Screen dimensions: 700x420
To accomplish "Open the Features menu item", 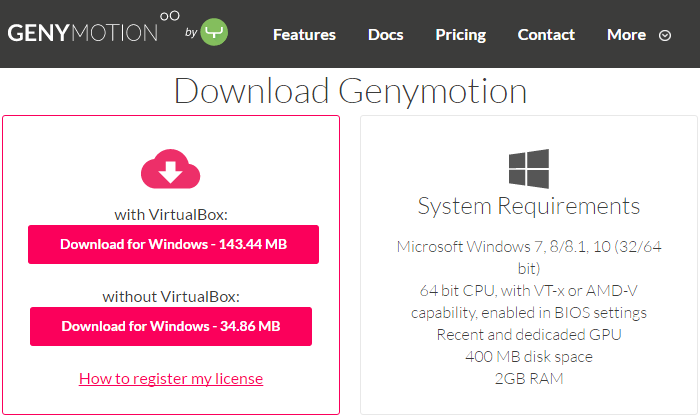I will 304,35.
